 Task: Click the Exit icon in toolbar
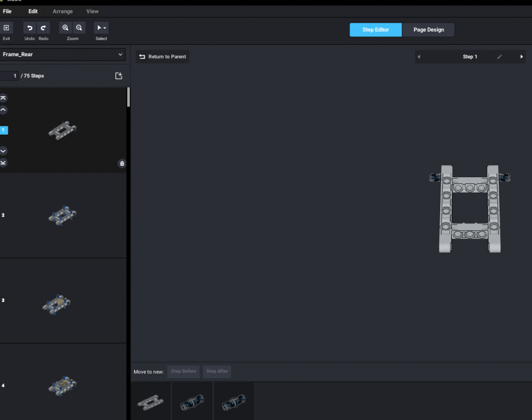coord(6,28)
